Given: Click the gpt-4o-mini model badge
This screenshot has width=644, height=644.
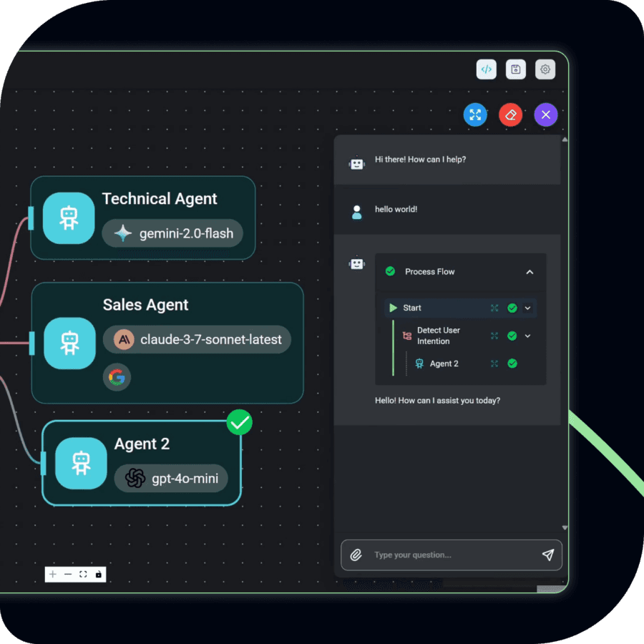Looking at the screenshot, I should coord(171,478).
